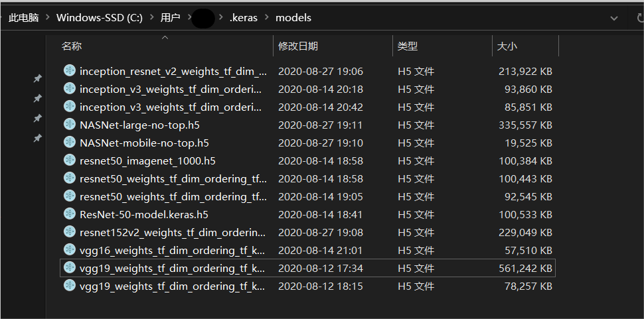Click the resnet50_imagenet_1000.h5 file icon

70,160
